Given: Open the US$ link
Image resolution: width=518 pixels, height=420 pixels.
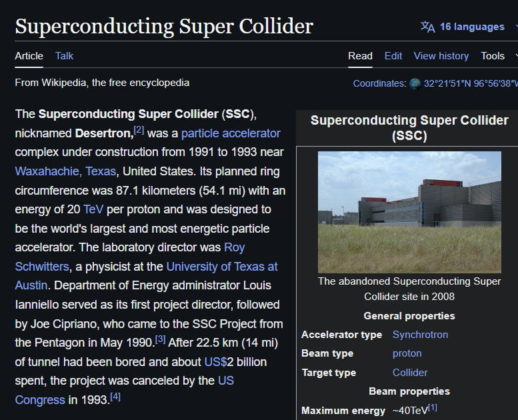Looking at the screenshot, I should tap(215, 362).
